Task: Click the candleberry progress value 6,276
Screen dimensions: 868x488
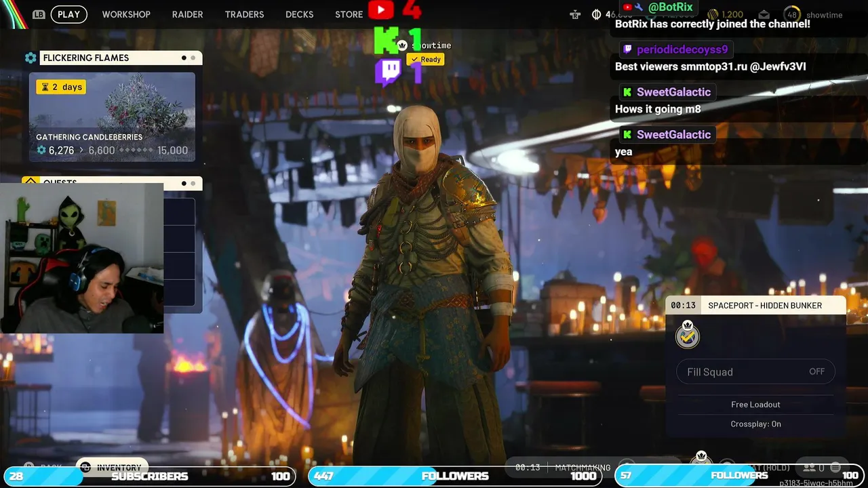Action: 61,150
